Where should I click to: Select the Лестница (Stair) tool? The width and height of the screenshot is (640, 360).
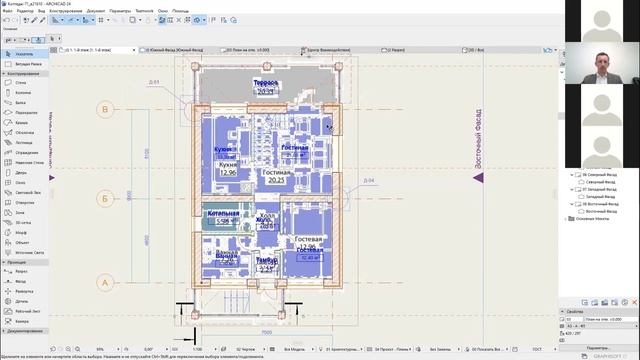click(x=24, y=143)
